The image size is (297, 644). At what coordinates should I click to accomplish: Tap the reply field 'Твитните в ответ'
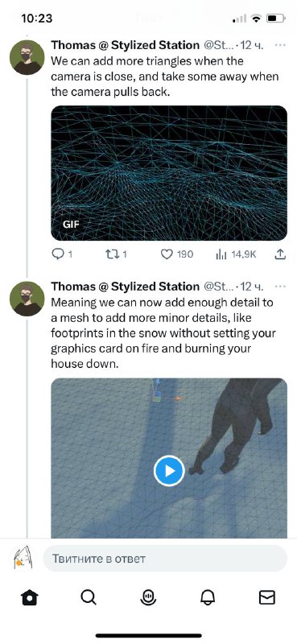(165, 559)
